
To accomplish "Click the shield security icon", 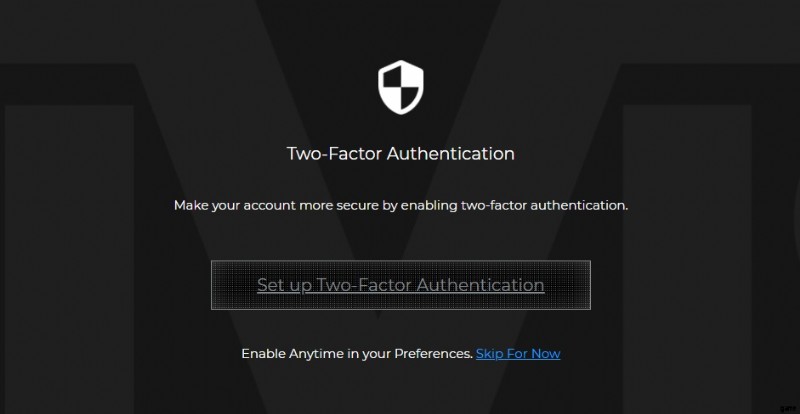I will (x=400, y=87).
